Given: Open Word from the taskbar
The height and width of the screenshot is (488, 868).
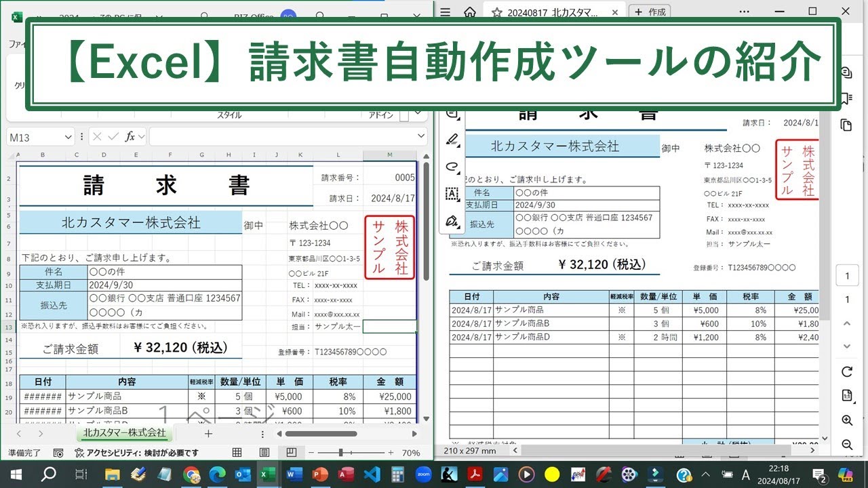Looking at the screenshot, I should (x=294, y=474).
